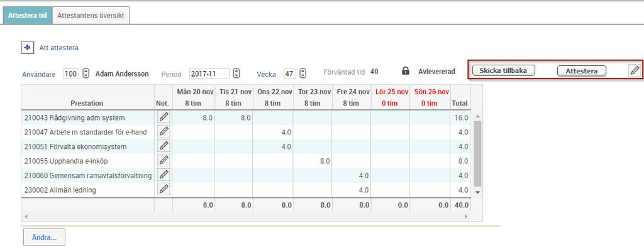Click horizontal scrollbar left arrow under table
The image size is (644, 248).
pos(26,216)
